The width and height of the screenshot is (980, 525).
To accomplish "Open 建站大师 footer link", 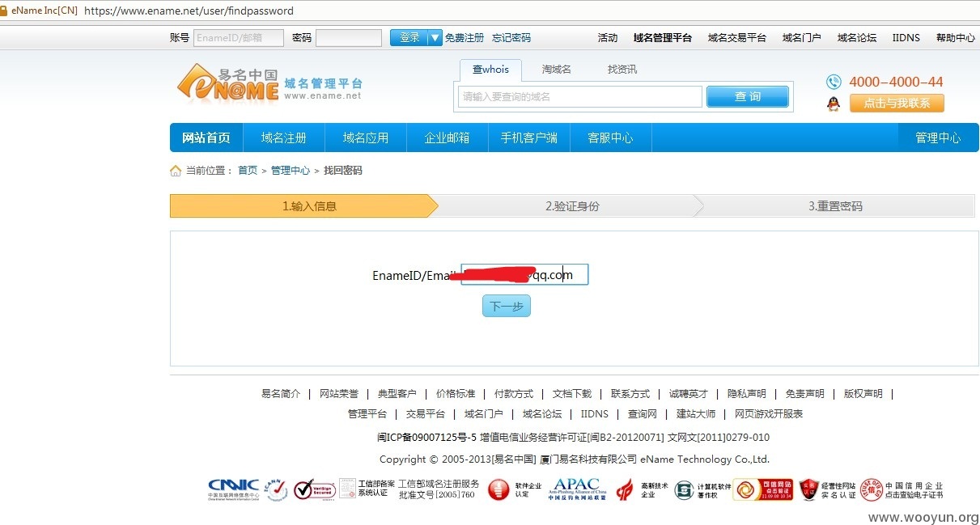I will coord(696,414).
